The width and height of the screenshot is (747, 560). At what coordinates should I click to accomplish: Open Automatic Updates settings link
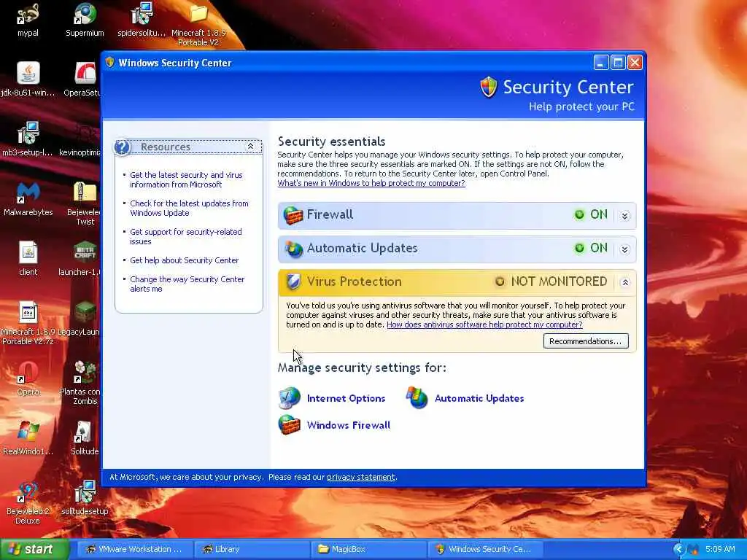click(x=479, y=398)
